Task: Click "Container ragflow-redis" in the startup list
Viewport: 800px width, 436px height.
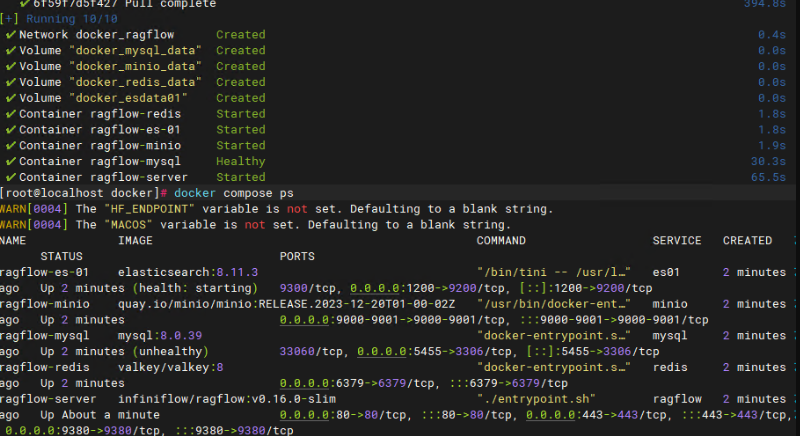Action: click(x=100, y=114)
